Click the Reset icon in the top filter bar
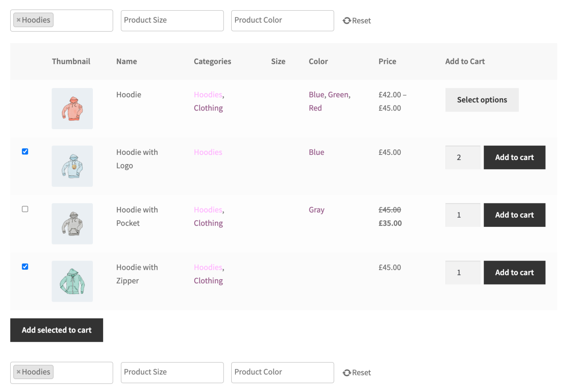The image size is (564, 392). point(347,21)
